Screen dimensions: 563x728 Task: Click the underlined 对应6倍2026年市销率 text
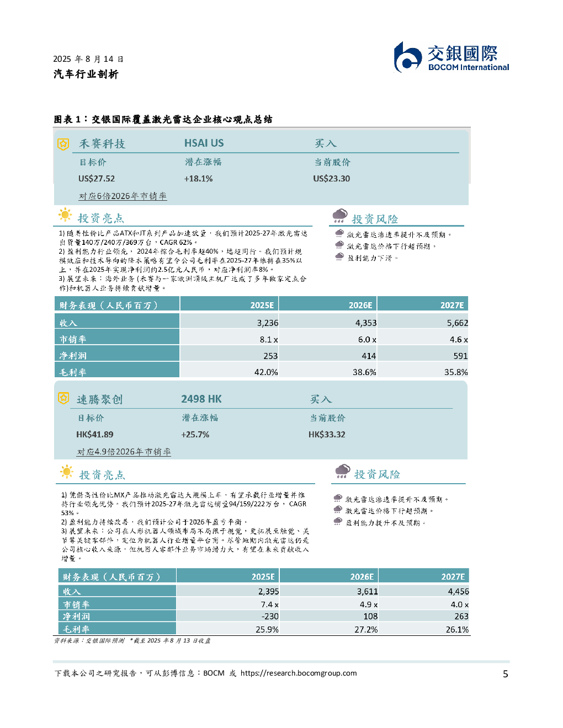tap(123, 196)
